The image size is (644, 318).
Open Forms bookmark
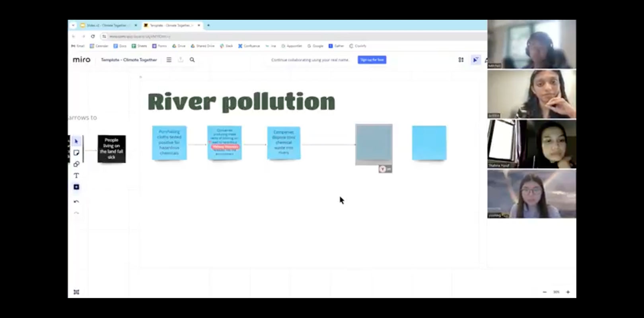click(160, 46)
